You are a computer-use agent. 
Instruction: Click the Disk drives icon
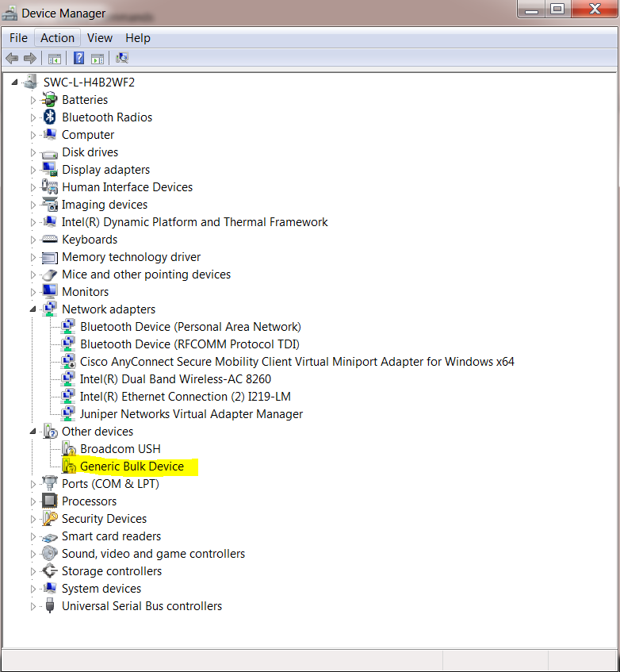pos(50,153)
